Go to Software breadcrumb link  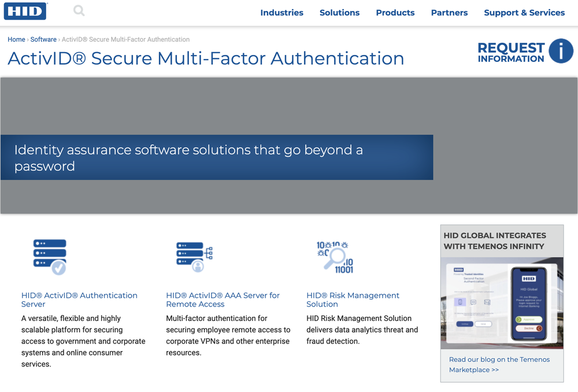pyautogui.click(x=43, y=39)
